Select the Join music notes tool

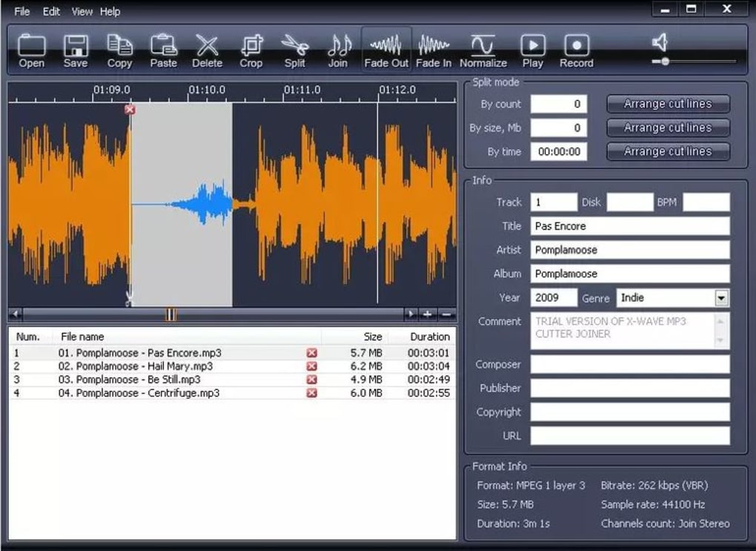(339, 50)
